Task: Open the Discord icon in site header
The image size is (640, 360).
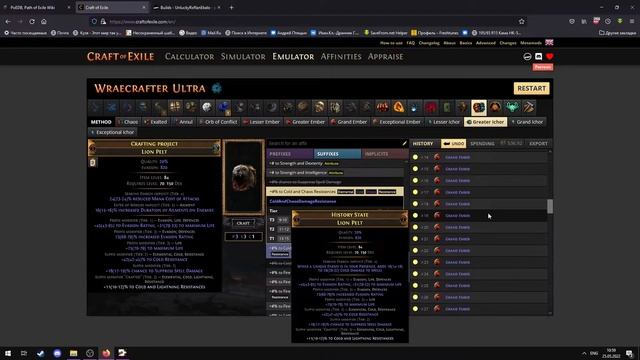Action: point(538,57)
